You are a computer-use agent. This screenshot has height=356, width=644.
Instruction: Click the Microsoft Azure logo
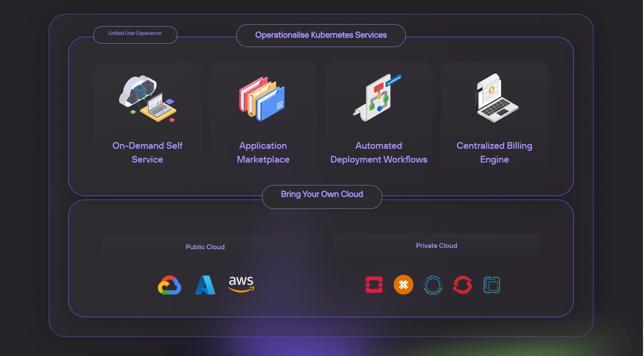pos(205,285)
